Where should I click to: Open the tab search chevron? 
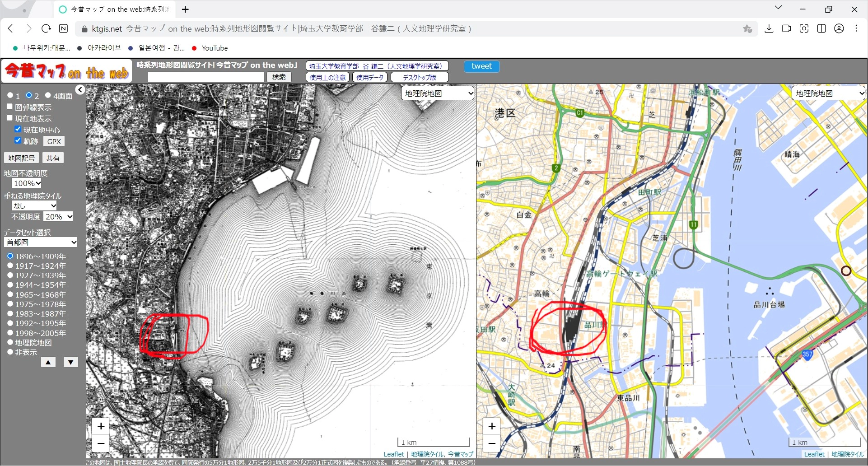[x=778, y=8]
